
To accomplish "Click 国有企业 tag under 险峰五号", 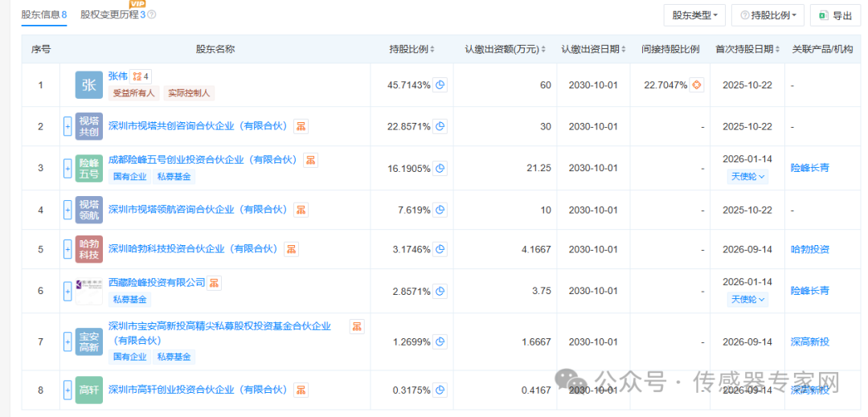I will click(129, 177).
